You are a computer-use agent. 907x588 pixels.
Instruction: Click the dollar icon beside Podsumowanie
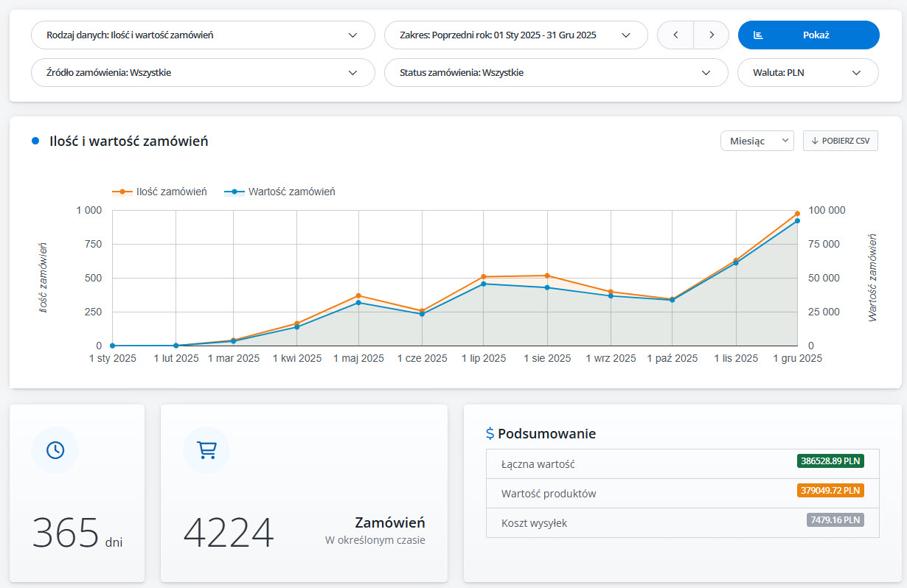[490, 433]
